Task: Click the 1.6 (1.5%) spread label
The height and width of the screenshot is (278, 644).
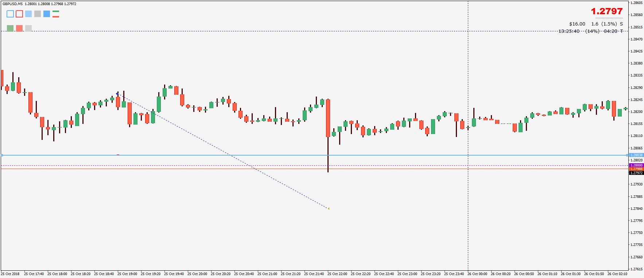Action: pyautogui.click(x=604, y=24)
